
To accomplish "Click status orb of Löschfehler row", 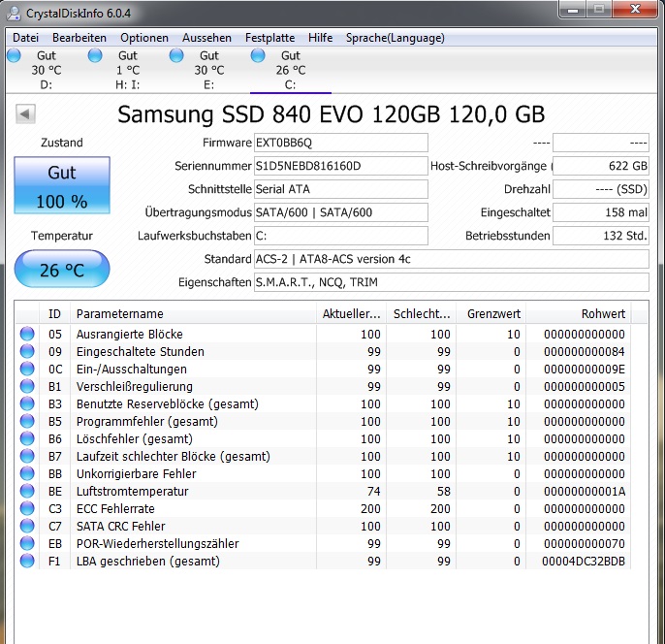I will click(x=27, y=438).
